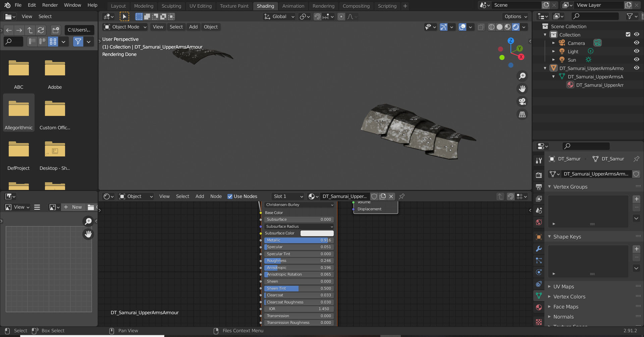Go back to previous folder

pos(9,30)
